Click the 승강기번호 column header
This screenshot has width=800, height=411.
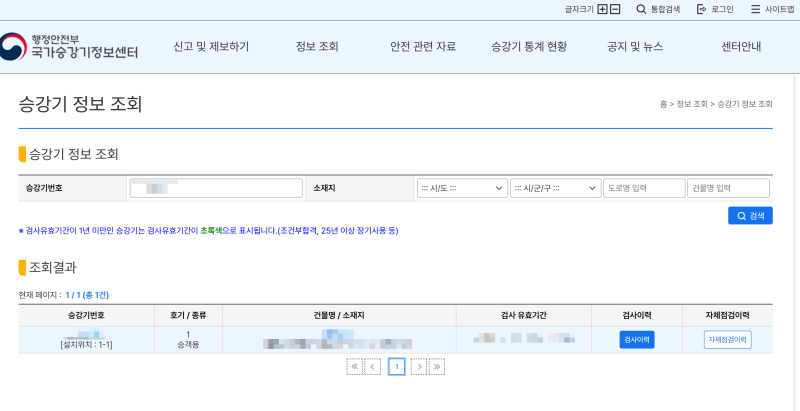(x=86, y=316)
